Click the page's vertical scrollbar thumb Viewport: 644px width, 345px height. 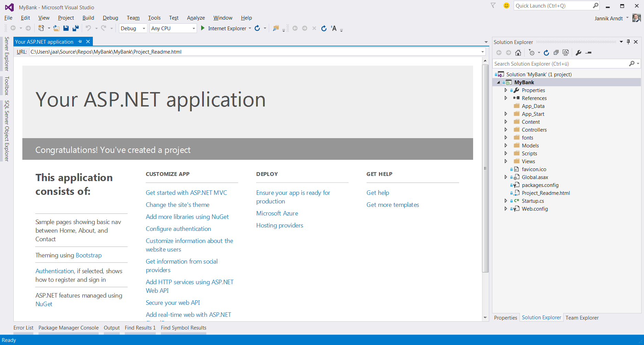(x=485, y=168)
